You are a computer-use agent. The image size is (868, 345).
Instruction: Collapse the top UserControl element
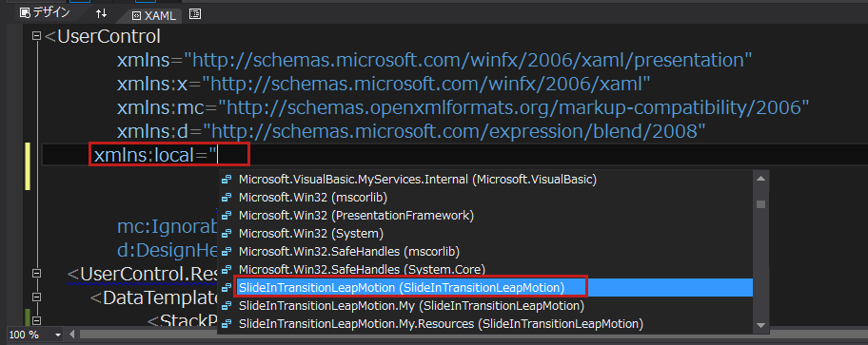[x=36, y=36]
